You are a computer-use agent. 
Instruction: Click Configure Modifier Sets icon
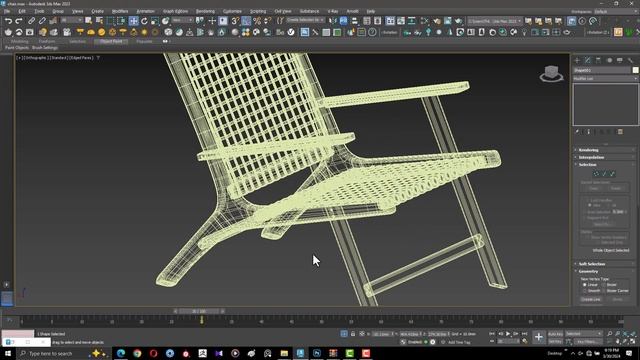click(620, 132)
